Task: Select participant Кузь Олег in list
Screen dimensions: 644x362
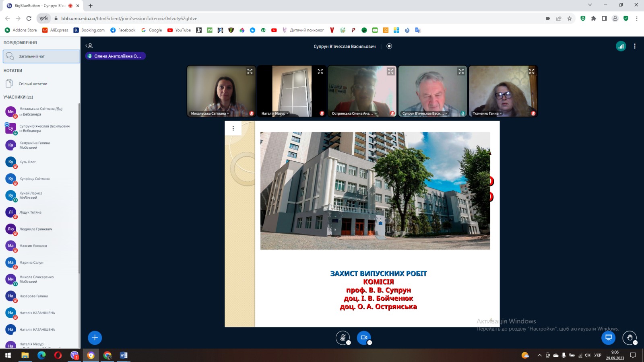Action: coord(27,162)
